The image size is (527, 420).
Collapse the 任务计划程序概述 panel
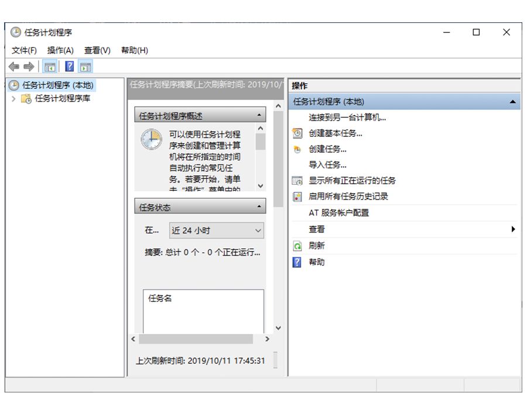(259, 114)
